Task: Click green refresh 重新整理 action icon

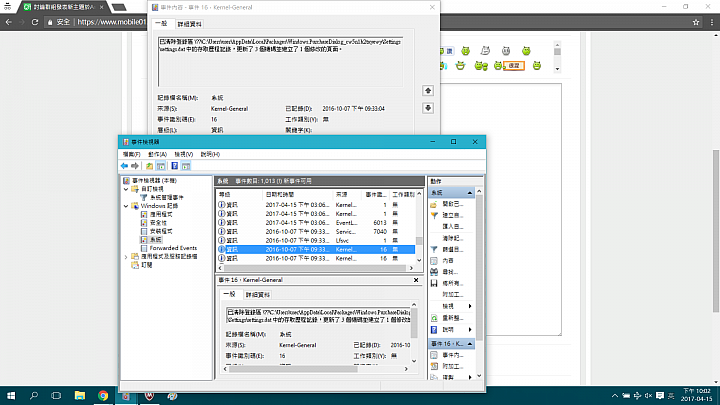Action: click(434, 318)
